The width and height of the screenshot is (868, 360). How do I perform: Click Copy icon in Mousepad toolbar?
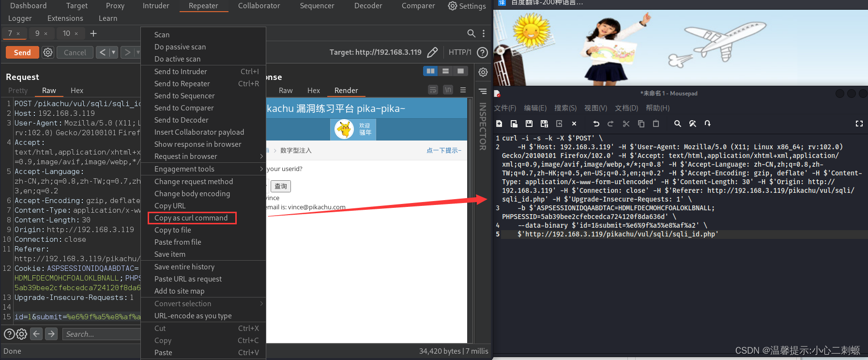641,124
